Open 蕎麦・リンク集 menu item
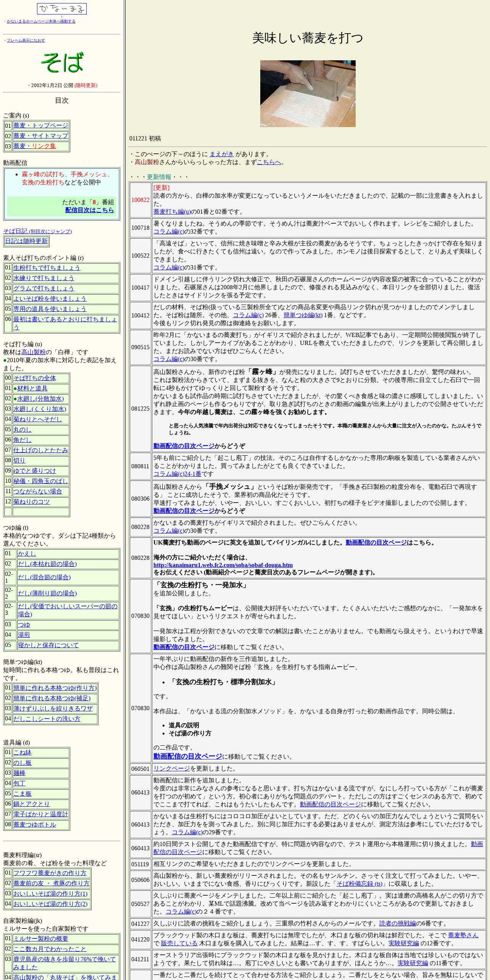490x980 pixels. pyautogui.click(x=35, y=146)
